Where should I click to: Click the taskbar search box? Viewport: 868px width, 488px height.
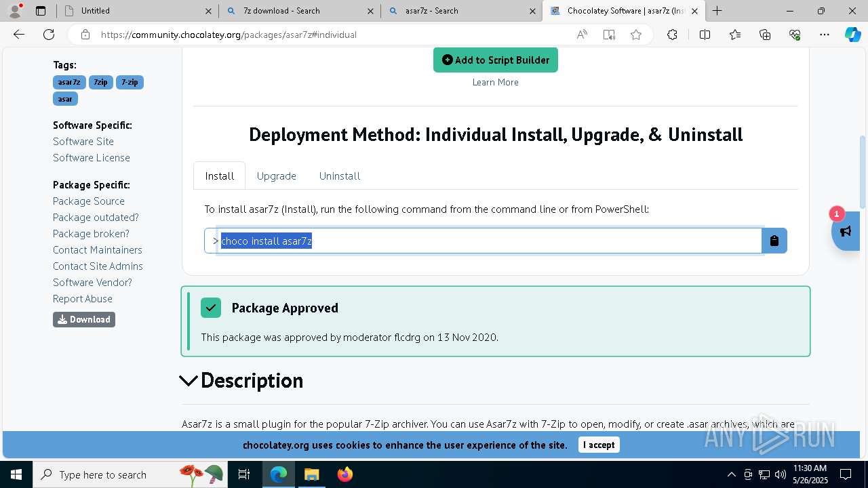[x=130, y=474]
